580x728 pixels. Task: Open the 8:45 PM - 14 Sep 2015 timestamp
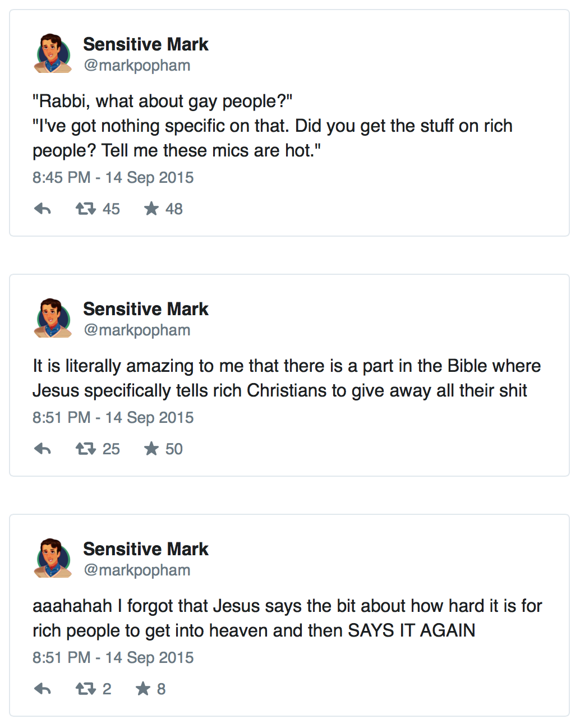click(x=113, y=178)
